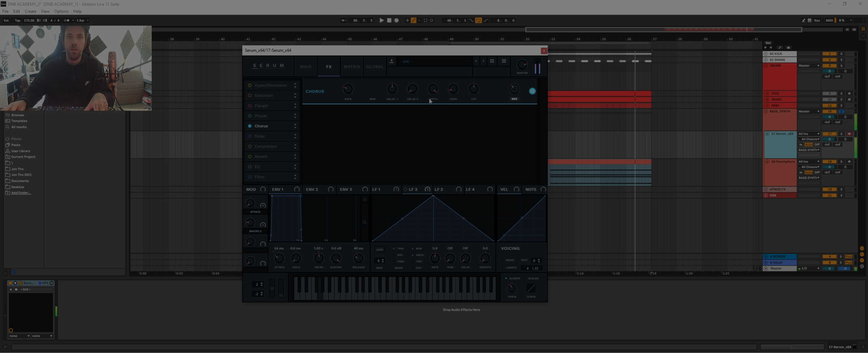Open the File menu
868x353 pixels.
click(x=5, y=11)
